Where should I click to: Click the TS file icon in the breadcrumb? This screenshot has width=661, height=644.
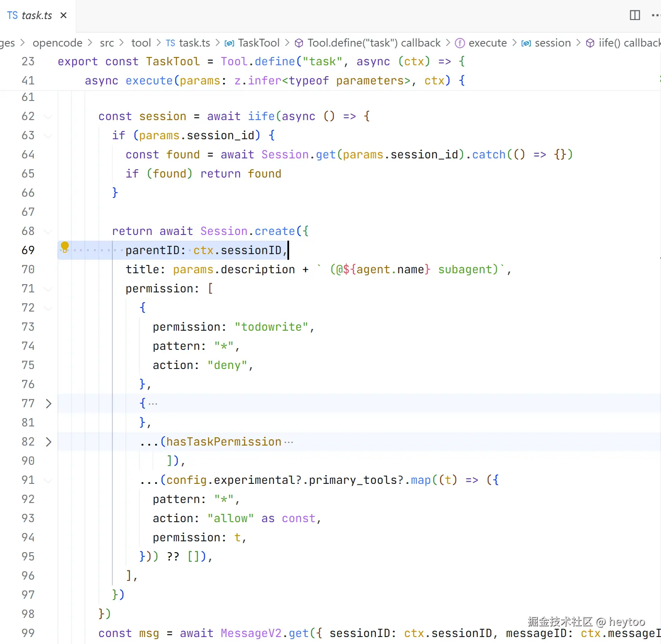170,43
